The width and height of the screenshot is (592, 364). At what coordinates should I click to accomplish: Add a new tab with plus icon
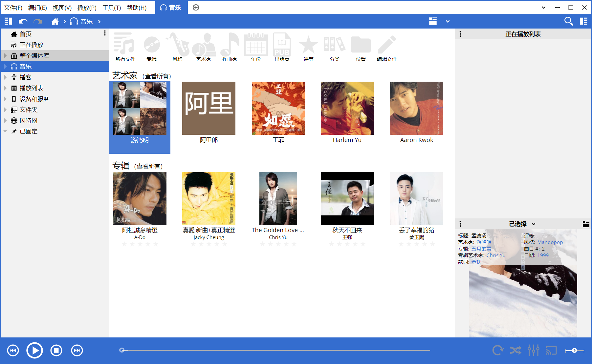click(196, 8)
